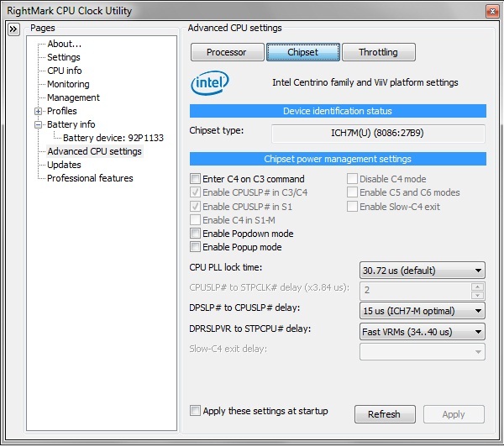Switch to the Throttling tab

pyautogui.click(x=379, y=52)
